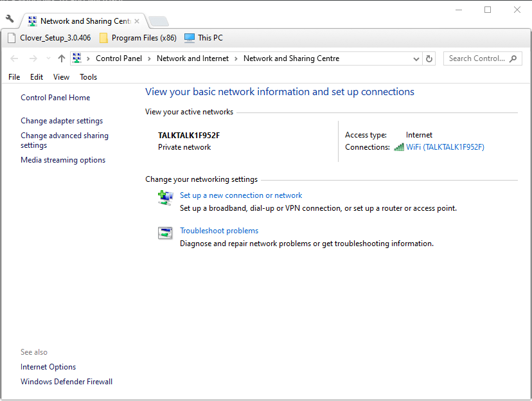Open the Program Files (x86) bookmark folder
The image size is (532, 401).
[138, 38]
